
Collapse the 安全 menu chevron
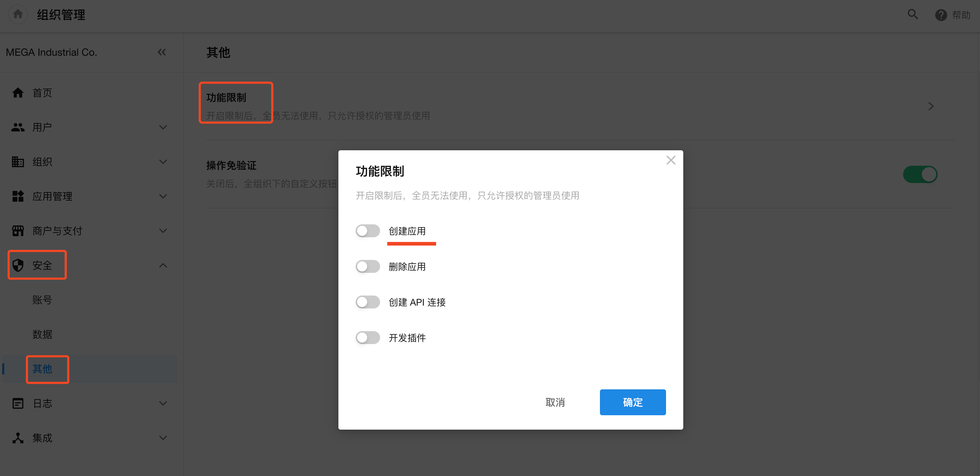(163, 265)
